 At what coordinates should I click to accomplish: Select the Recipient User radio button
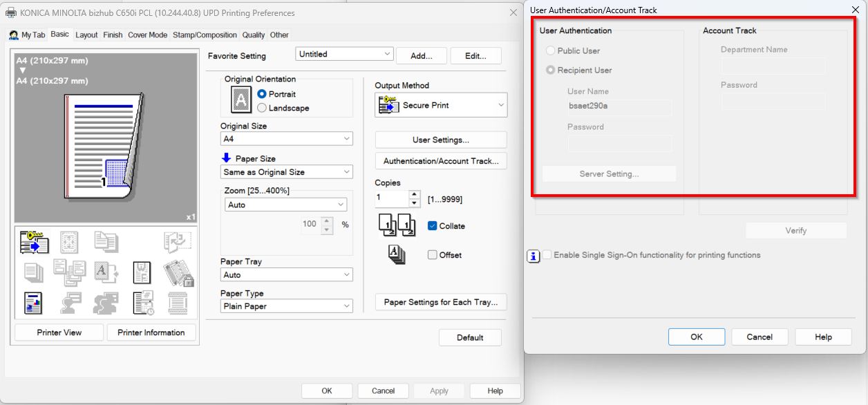point(551,70)
